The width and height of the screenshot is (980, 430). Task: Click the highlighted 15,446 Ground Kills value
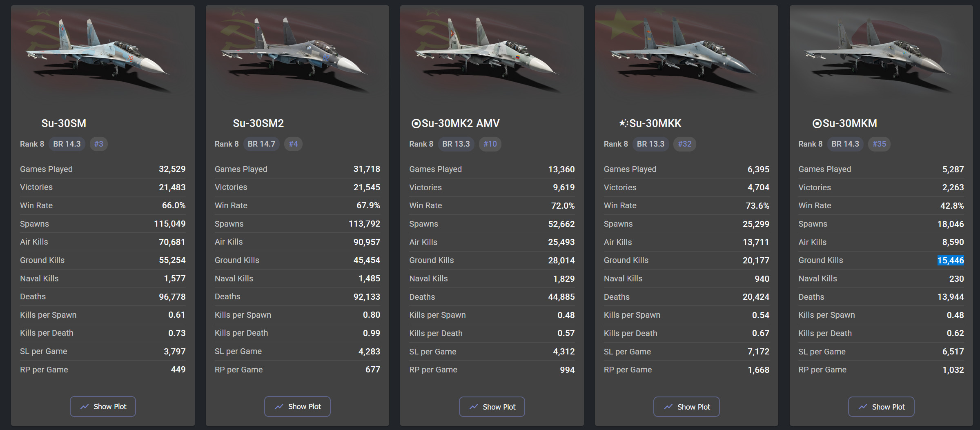point(950,260)
